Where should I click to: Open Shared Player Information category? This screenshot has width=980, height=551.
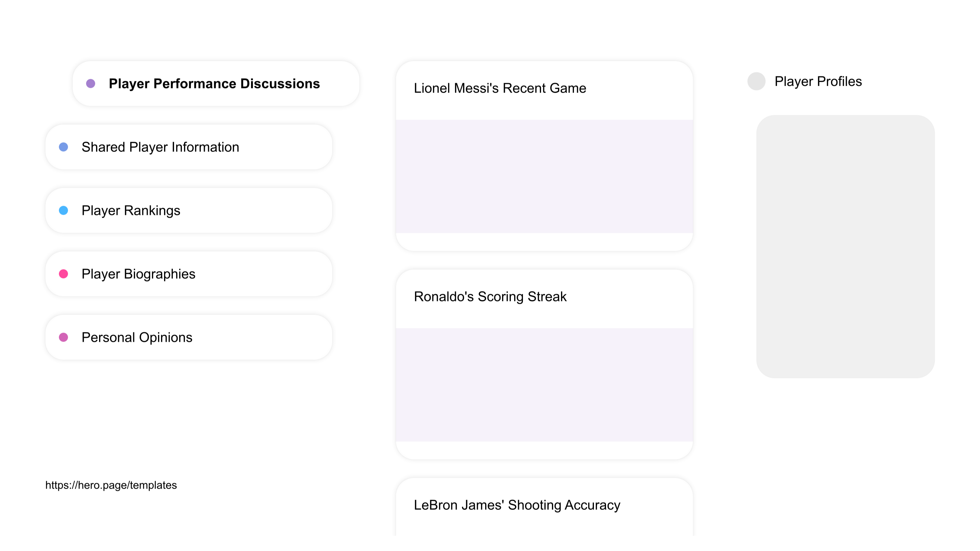click(x=189, y=147)
